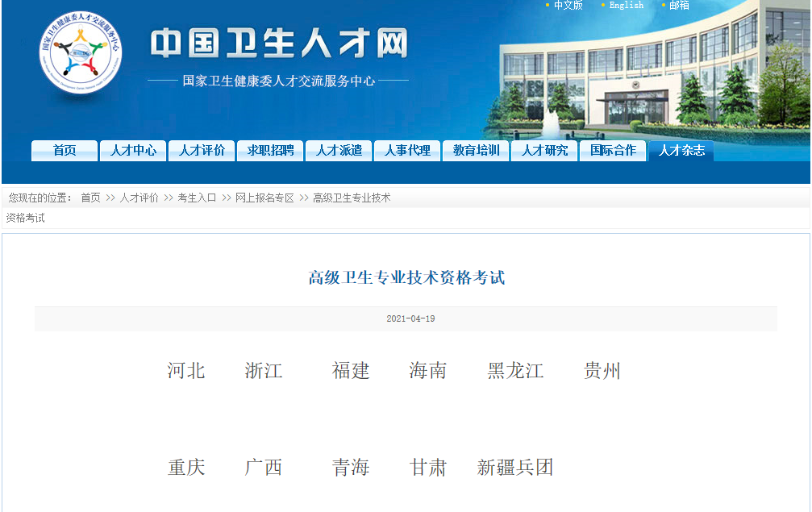Switch to 中文版 language link
812x512 pixels.
pyautogui.click(x=568, y=6)
